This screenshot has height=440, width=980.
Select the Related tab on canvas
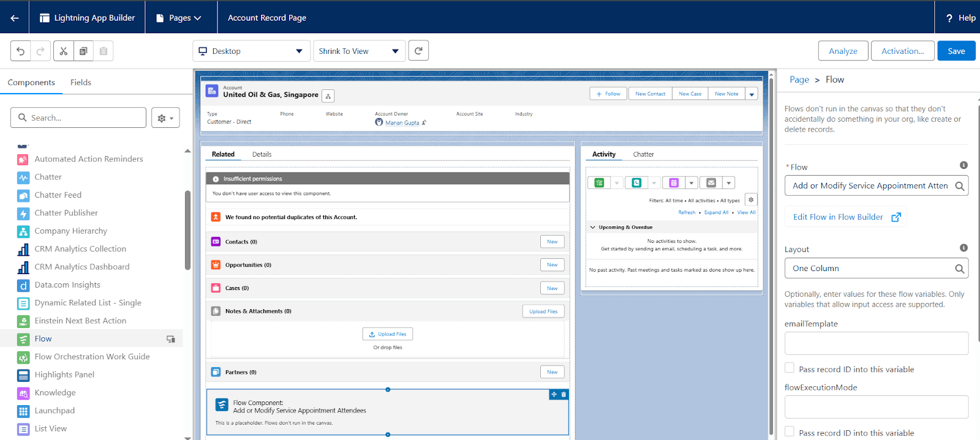(x=223, y=154)
